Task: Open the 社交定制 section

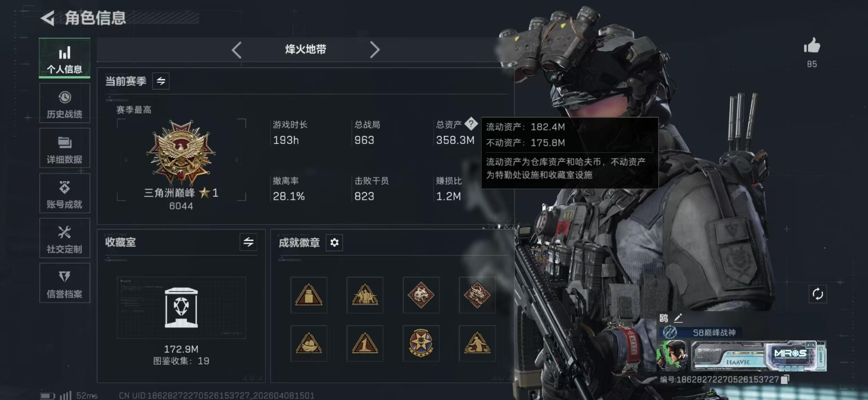Action: tap(65, 238)
